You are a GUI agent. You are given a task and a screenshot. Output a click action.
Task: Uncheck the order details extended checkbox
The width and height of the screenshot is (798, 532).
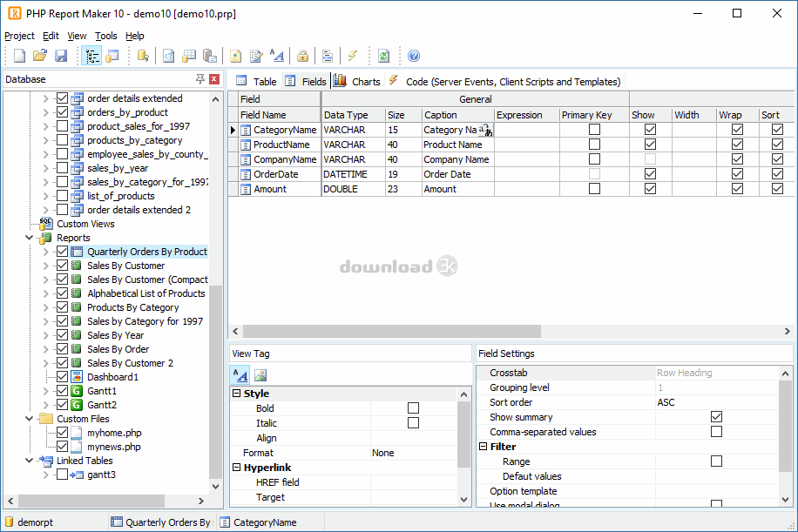[62, 98]
